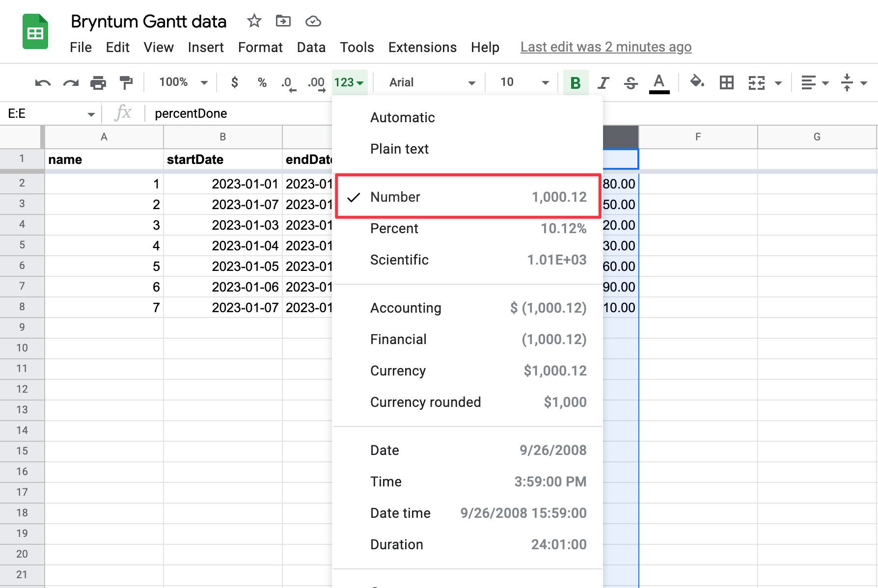Click the Move to folder icon

tap(283, 21)
